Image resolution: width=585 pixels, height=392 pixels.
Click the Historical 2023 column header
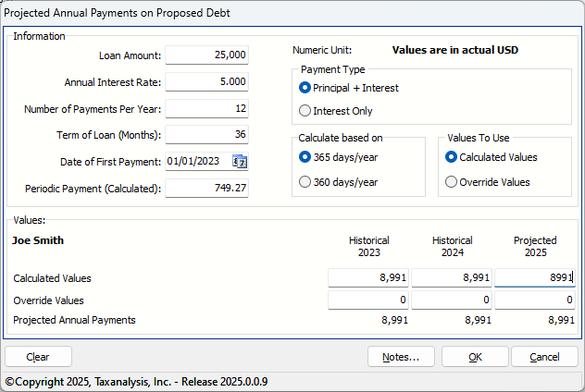369,246
